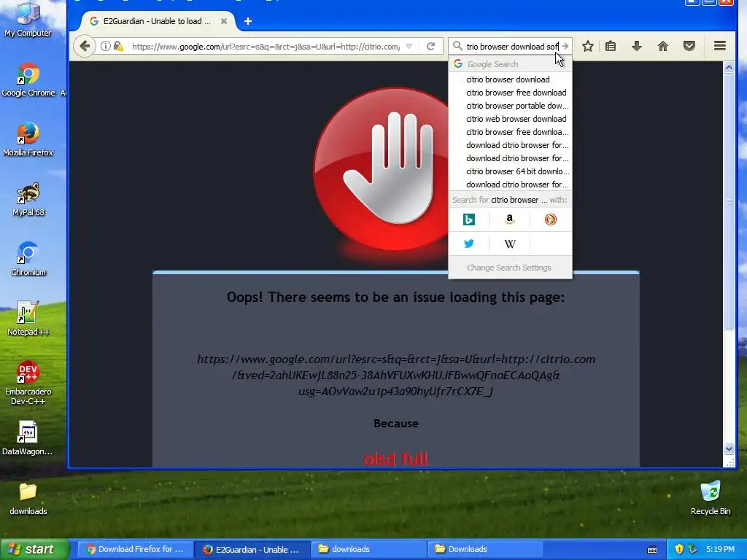Open Change Search Settings
Viewport: 747px width, 560px height.
click(509, 268)
